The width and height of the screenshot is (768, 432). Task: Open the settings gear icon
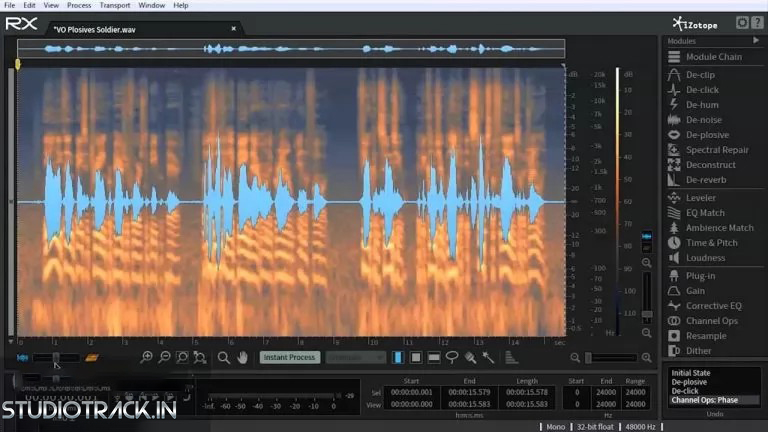(x=742, y=23)
